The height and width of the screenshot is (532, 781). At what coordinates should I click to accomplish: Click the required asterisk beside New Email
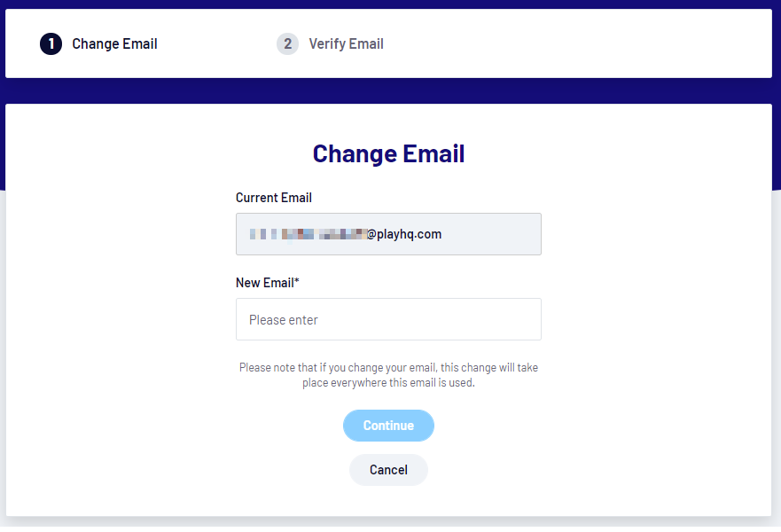297,282
